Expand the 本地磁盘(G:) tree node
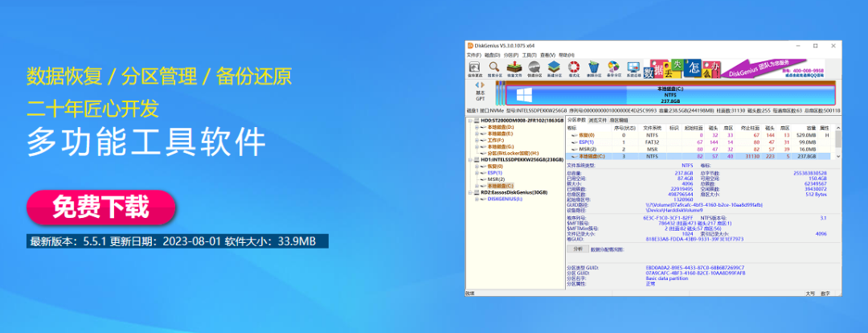Screen dimensions: 868x333 [477, 146]
